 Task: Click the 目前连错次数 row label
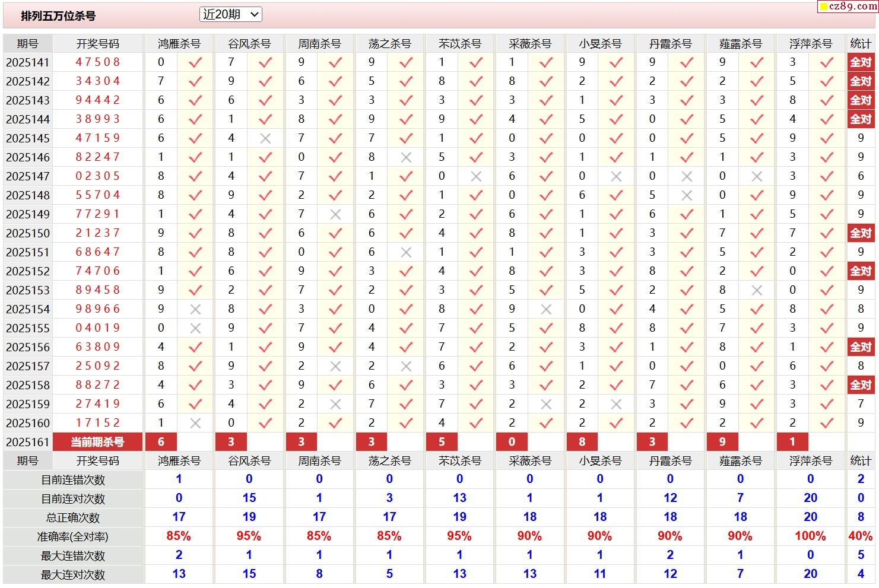[x=73, y=480]
